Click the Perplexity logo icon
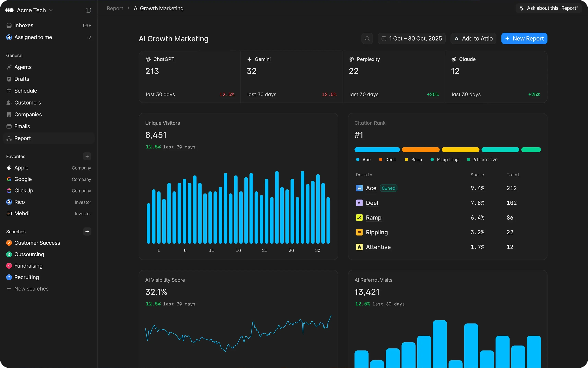 coord(351,59)
